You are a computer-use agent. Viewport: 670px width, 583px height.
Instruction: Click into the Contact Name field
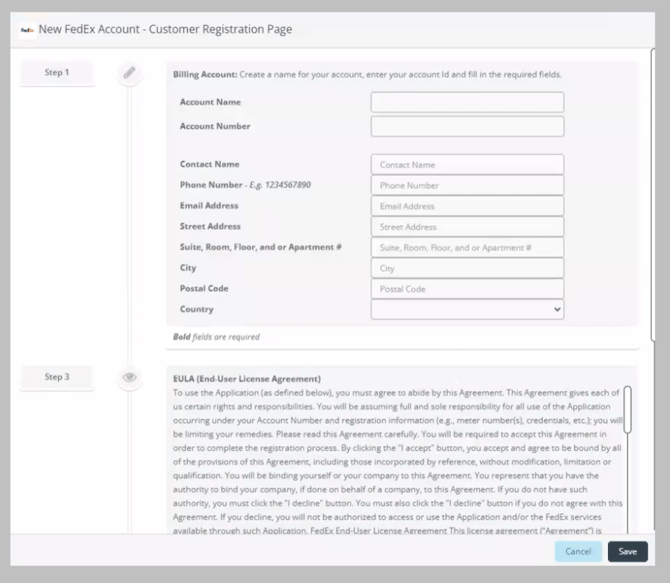(467, 165)
